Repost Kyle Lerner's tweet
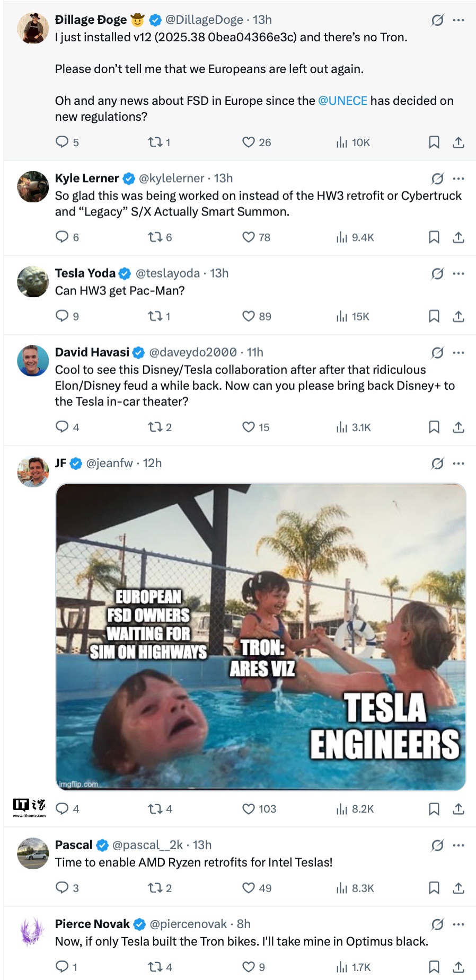Viewport: 476px width, 980px height. coord(155,237)
